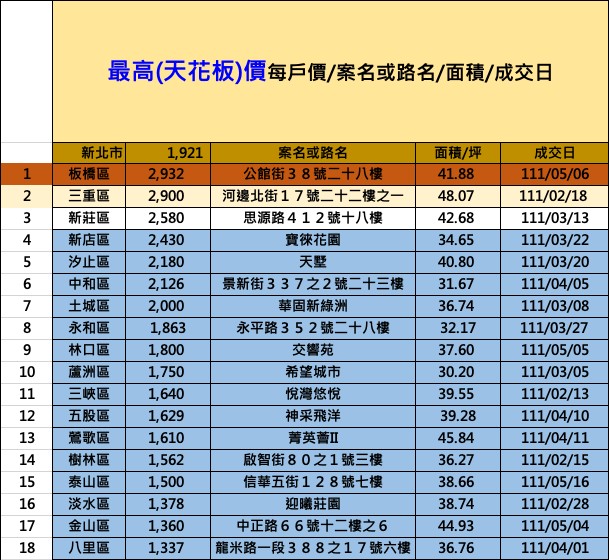The width and height of the screenshot is (609, 560).
Task: Click the 案名或路名 column header
Action: click(313, 153)
